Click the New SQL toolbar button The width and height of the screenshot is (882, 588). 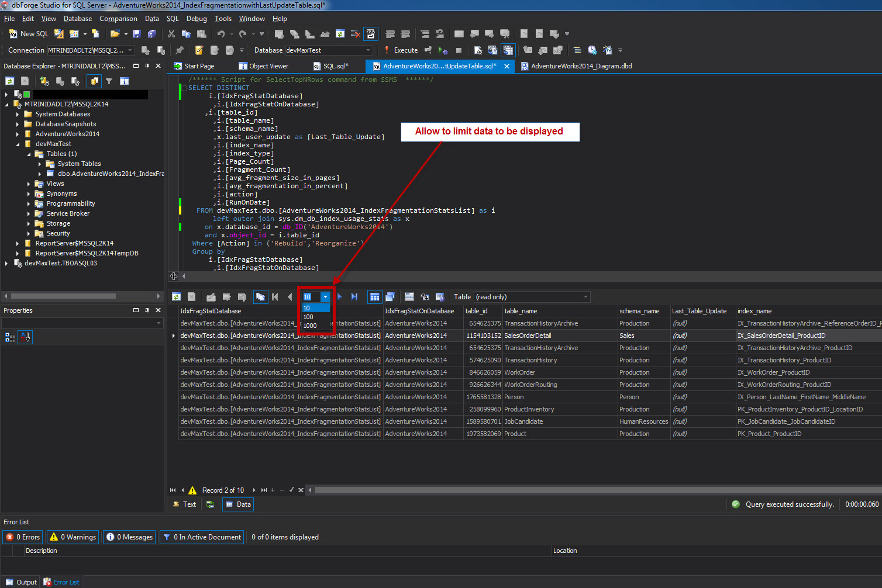click(28, 34)
